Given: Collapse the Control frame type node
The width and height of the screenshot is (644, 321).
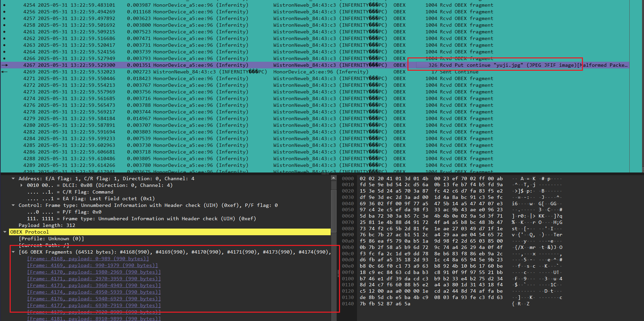Looking at the screenshot, I should coord(13,205).
